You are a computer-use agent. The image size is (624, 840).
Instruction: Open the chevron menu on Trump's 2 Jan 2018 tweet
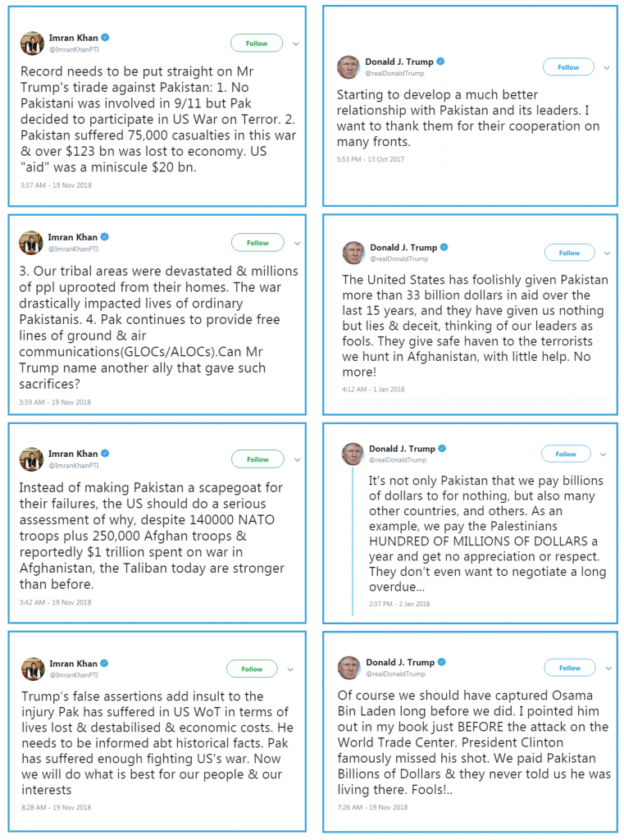point(603,454)
